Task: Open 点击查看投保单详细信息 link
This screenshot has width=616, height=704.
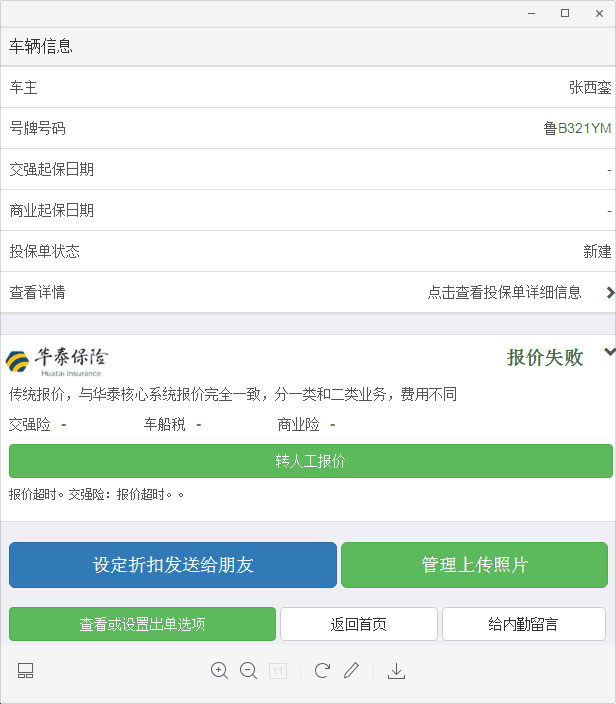Action: [x=504, y=292]
